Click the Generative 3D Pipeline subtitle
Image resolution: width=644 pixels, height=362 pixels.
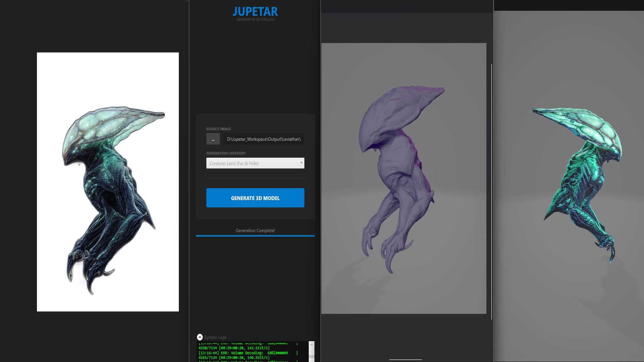point(255,20)
